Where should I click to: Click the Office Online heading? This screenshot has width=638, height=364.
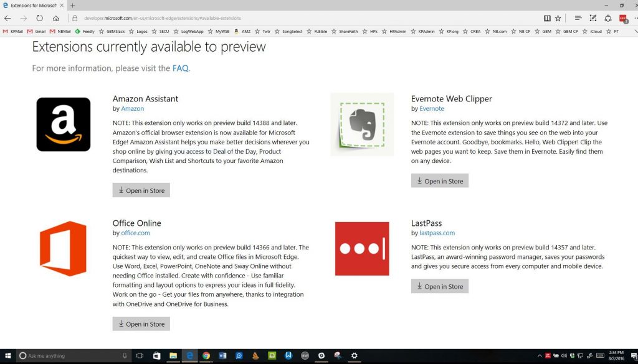pyautogui.click(x=136, y=223)
